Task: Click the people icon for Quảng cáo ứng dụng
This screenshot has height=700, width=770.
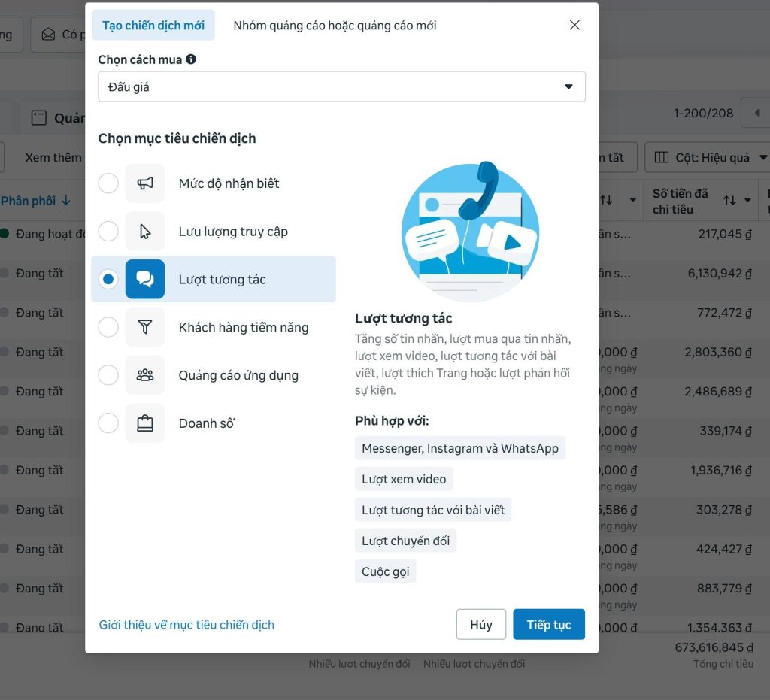Action: pyautogui.click(x=145, y=375)
